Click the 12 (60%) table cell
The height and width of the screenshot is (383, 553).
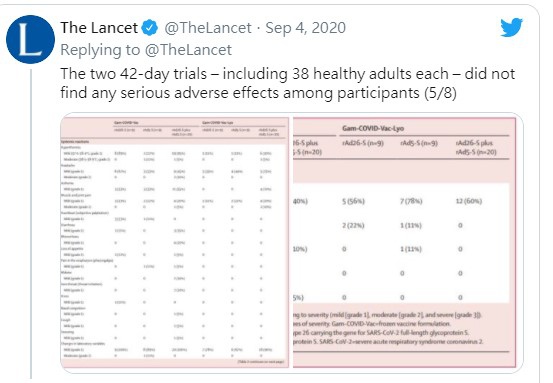pyautogui.click(x=469, y=201)
